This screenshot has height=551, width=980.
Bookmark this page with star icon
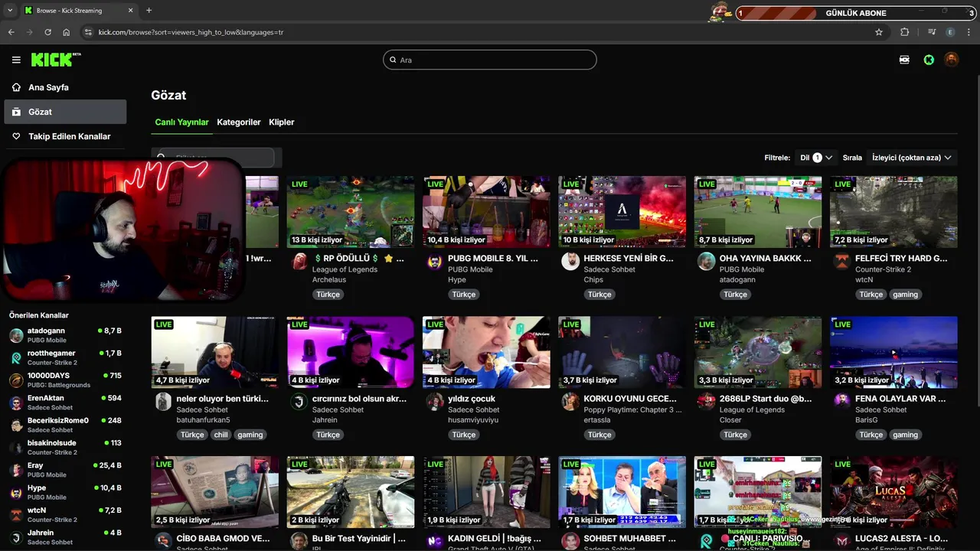click(879, 32)
